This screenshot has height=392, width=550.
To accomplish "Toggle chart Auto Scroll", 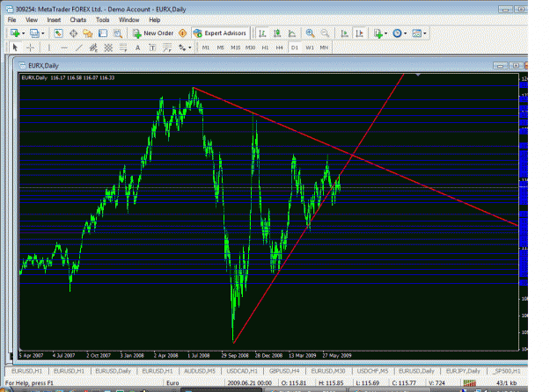I will 344,33.
